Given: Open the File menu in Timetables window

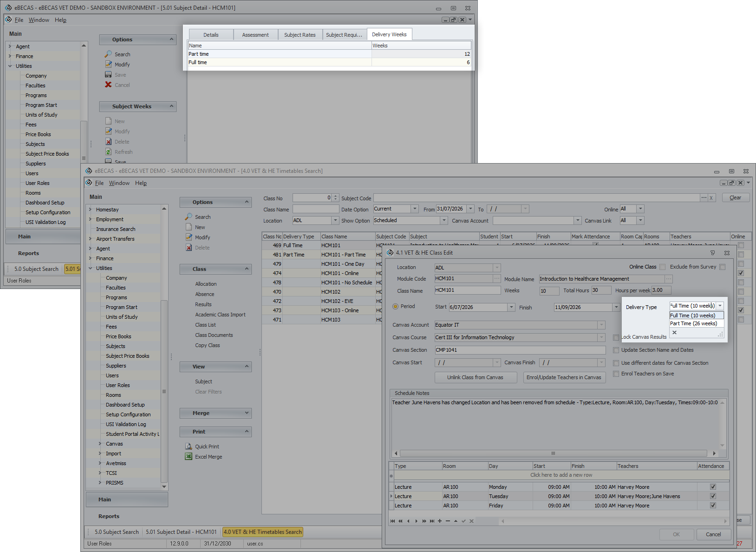Looking at the screenshot, I should [99, 183].
